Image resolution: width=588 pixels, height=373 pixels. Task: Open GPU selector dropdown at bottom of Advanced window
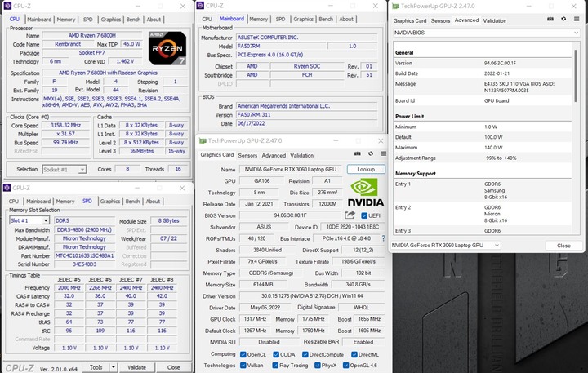point(446,245)
